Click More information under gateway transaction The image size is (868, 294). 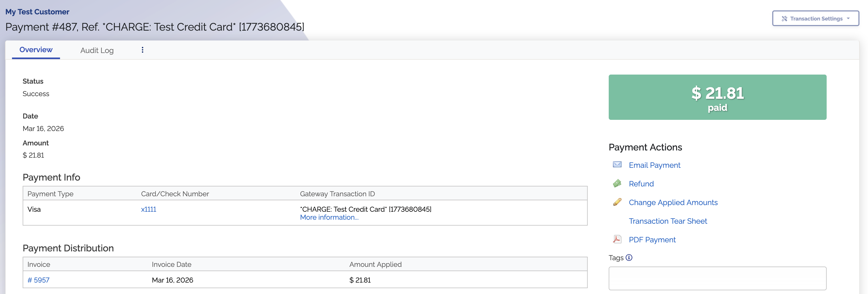pyautogui.click(x=329, y=217)
